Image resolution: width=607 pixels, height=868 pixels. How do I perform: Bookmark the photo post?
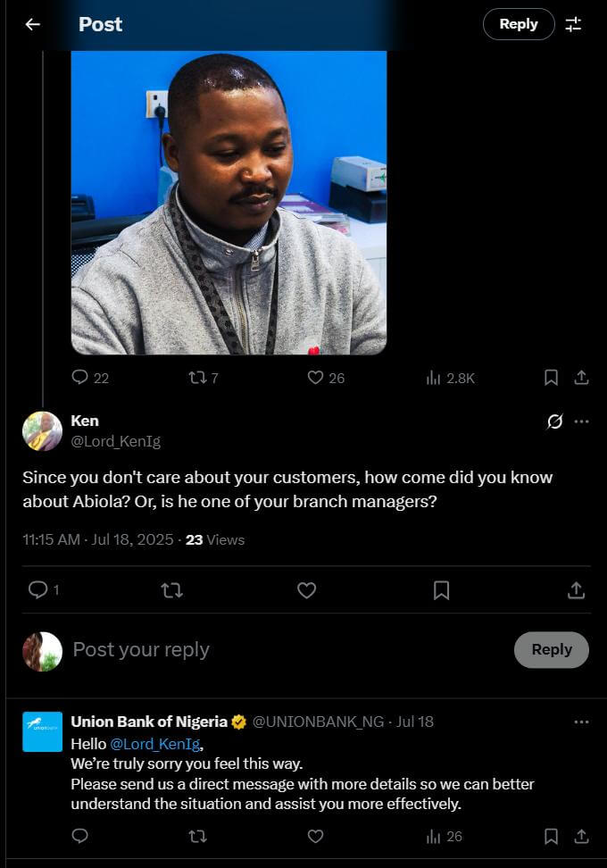(x=551, y=378)
